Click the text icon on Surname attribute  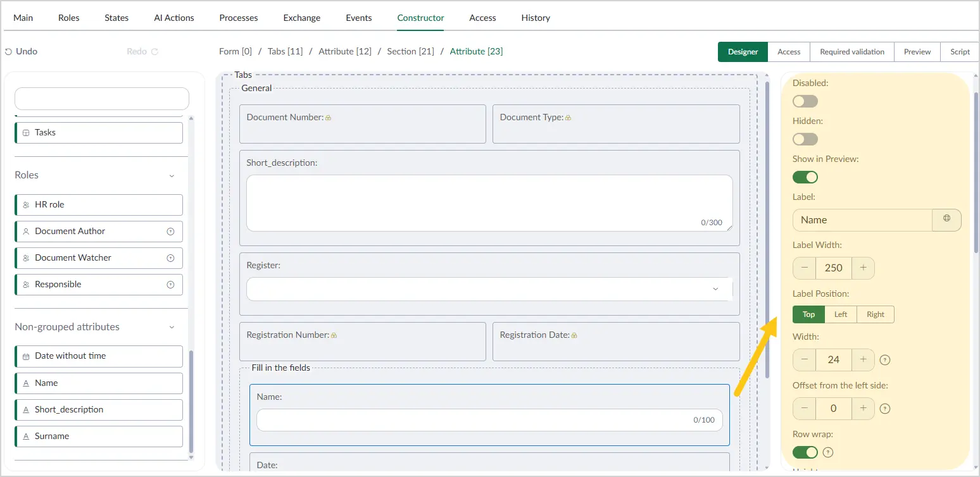[x=26, y=437]
